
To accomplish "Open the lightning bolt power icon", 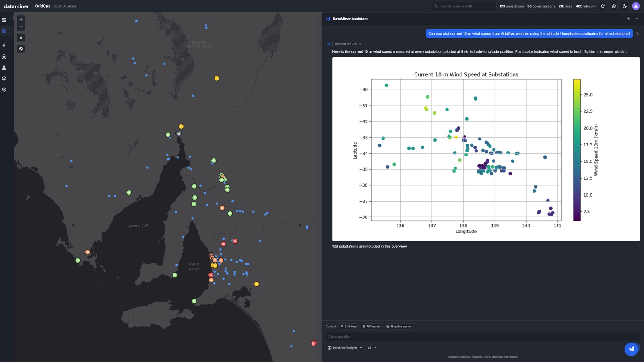I will pyautogui.click(x=4, y=45).
